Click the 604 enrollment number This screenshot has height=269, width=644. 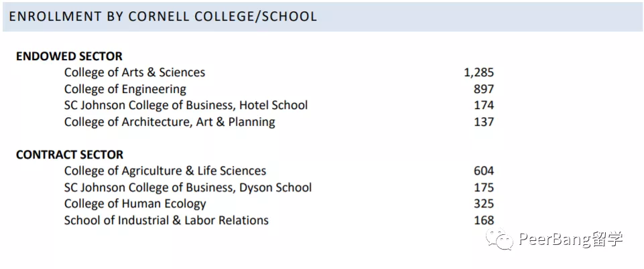[483, 171]
